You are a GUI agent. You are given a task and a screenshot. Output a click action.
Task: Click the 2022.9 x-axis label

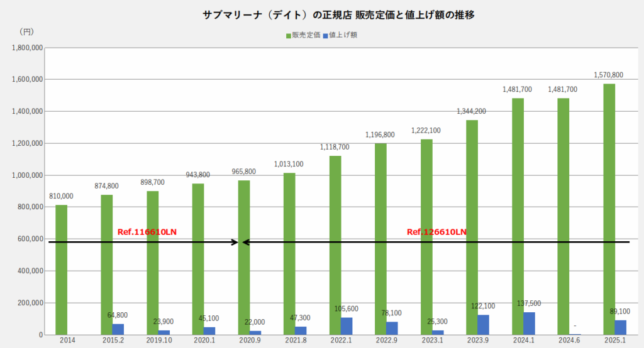coord(387,340)
